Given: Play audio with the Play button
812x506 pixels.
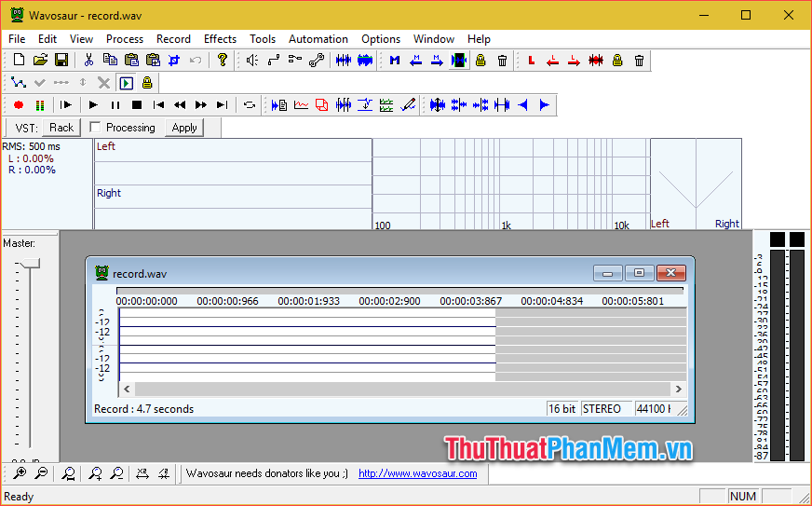Looking at the screenshot, I should pyautogui.click(x=93, y=105).
